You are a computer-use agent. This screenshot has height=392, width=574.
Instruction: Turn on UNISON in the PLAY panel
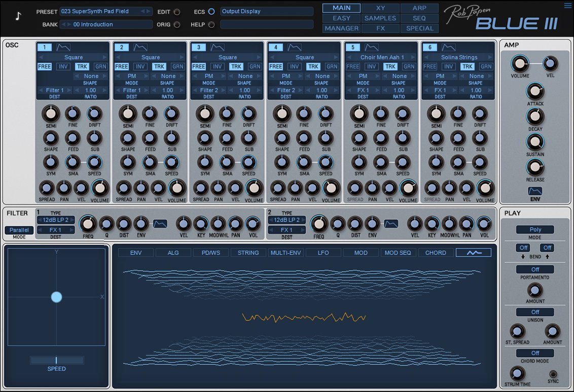pyautogui.click(x=535, y=312)
